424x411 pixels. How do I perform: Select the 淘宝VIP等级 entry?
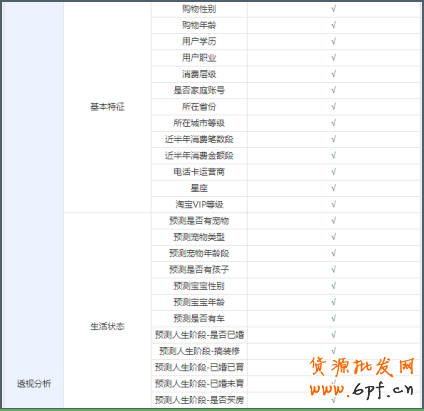click(199, 204)
